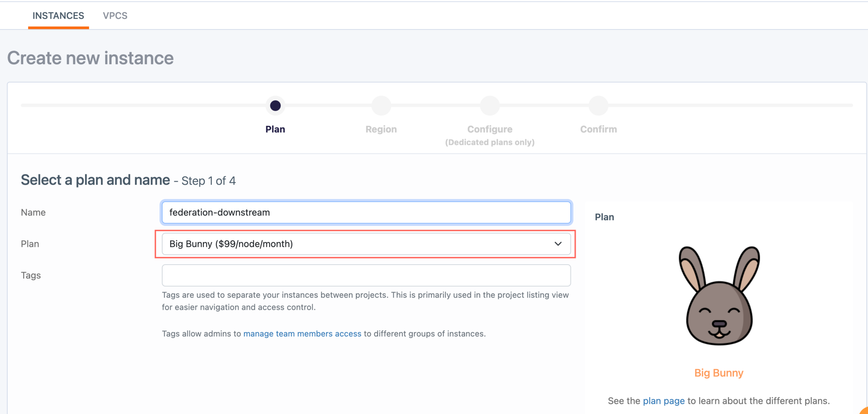Open the plan page link

(x=663, y=401)
